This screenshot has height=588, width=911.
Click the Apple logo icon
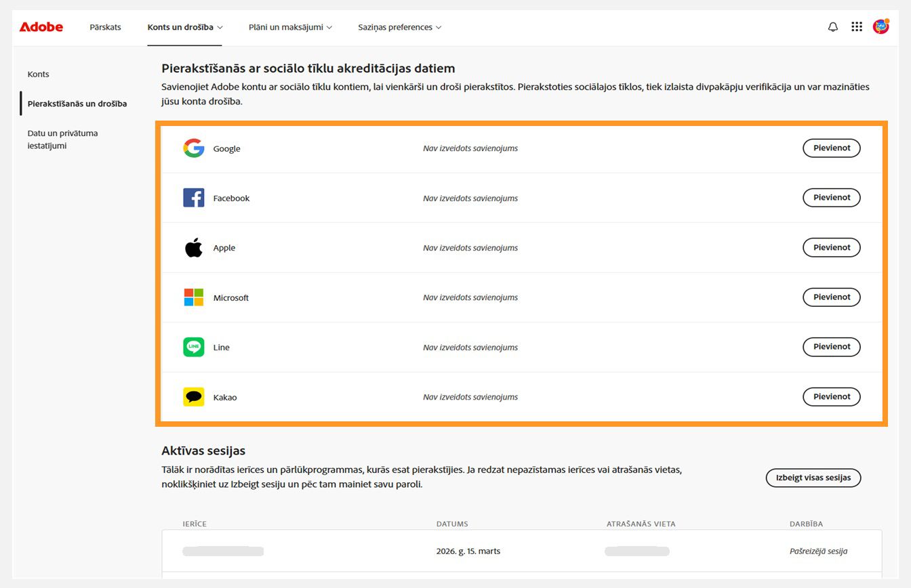194,248
